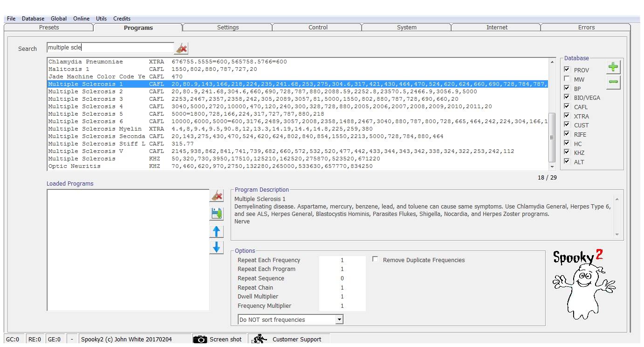Clear the search box with broom icon

pyautogui.click(x=181, y=48)
